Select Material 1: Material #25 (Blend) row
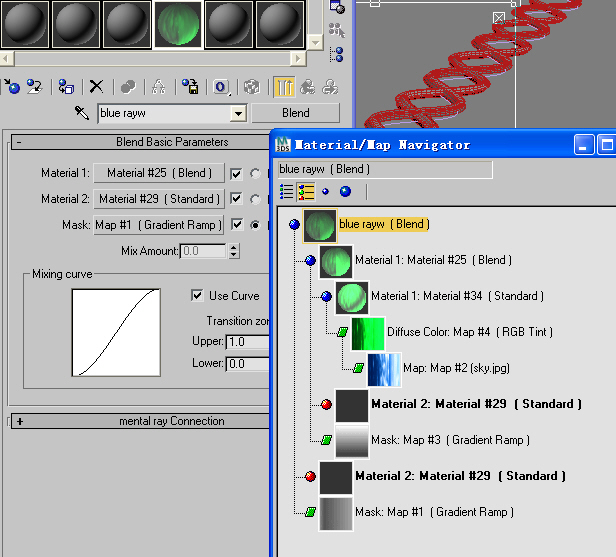 click(x=433, y=260)
